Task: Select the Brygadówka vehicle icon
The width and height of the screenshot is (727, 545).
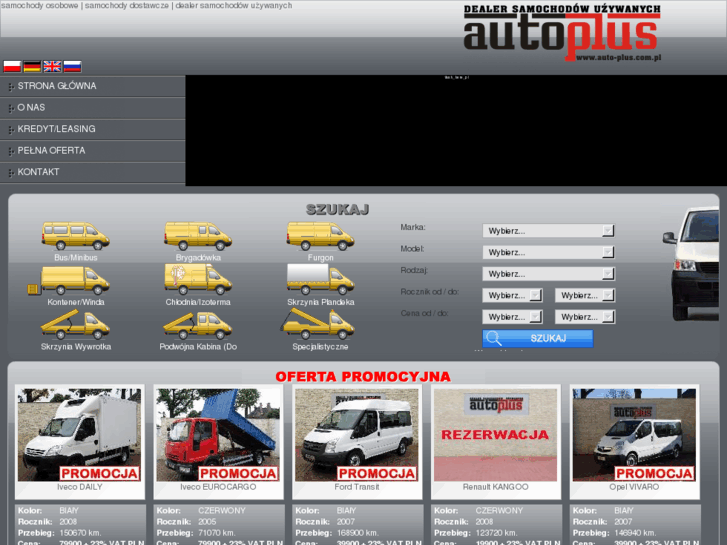Action: pos(198,236)
